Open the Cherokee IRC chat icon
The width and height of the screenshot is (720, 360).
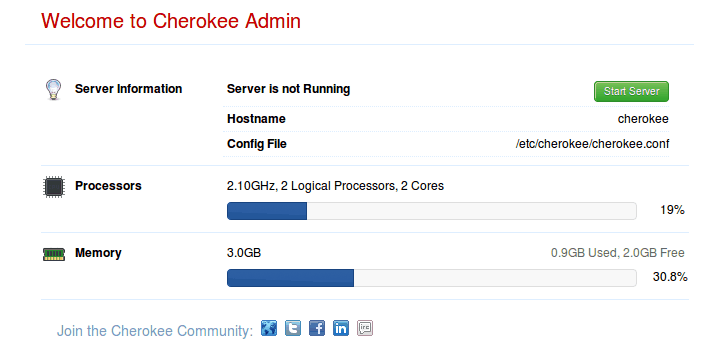(365, 328)
